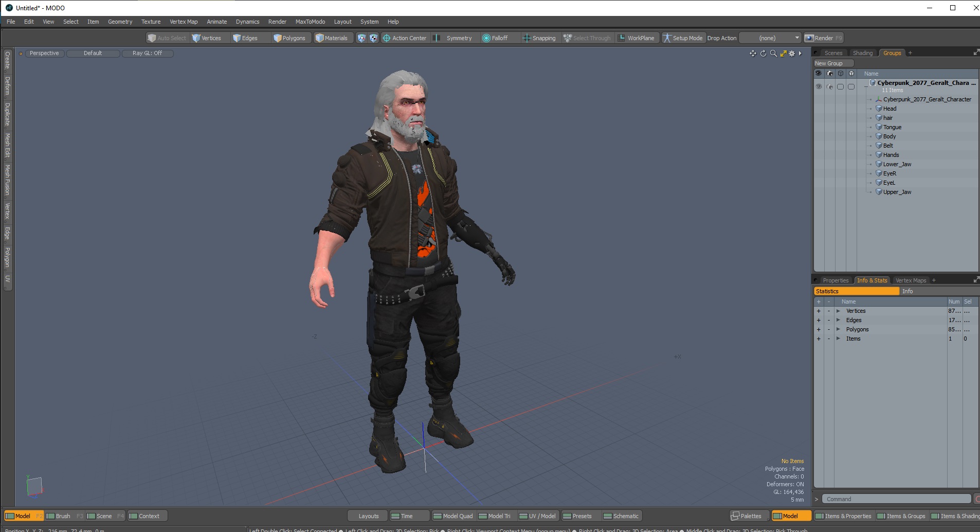The height and width of the screenshot is (532, 980).
Task: Expand the Edges statistics row
Action: click(838, 320)
